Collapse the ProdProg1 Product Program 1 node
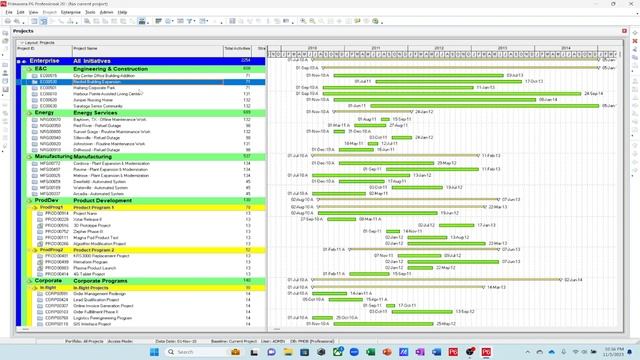The image size is (640, 360). [35, 208]
